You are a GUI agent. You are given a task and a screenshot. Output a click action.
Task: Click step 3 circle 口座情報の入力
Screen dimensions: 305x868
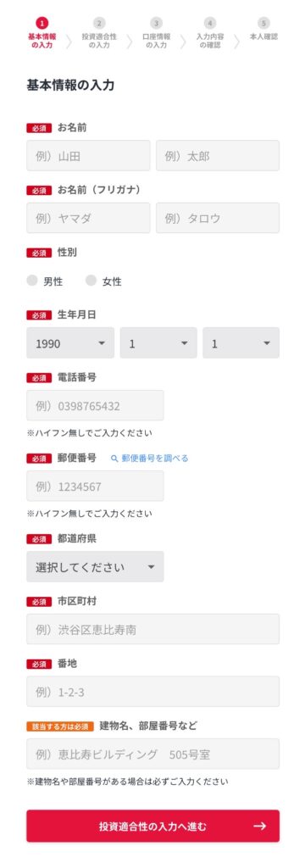pos(156,23)
